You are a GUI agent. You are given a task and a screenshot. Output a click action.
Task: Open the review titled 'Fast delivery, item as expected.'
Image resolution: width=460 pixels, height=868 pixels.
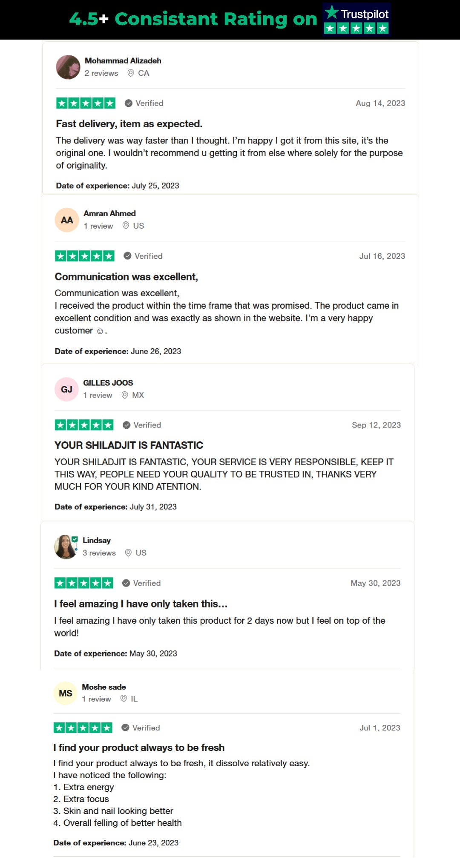129,124
